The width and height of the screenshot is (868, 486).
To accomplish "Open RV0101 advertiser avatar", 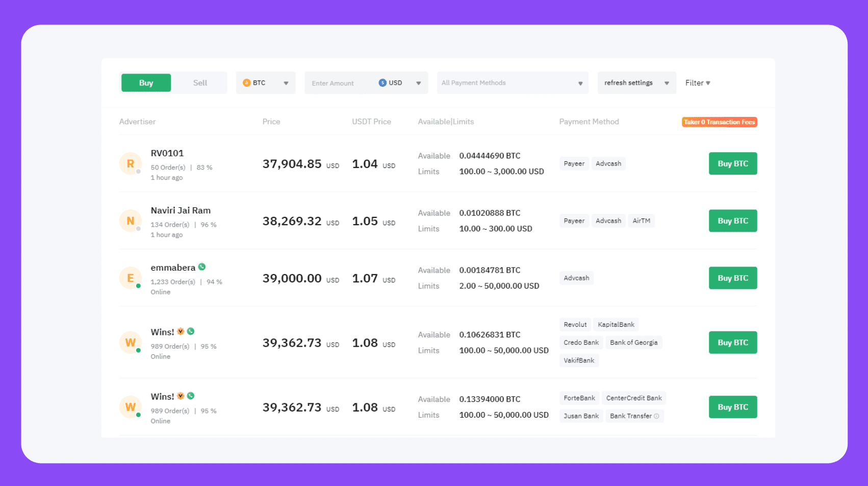I will click(x=131, y=163).
